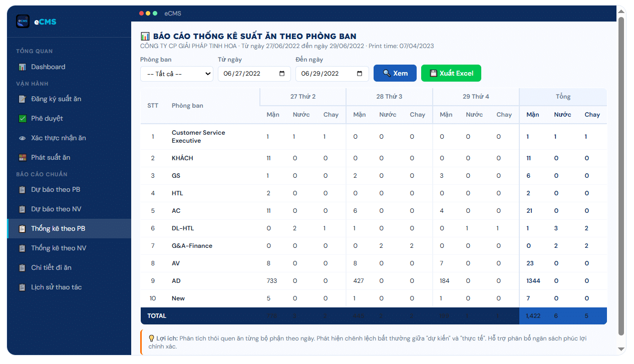Click the green window dot in title bar
This screenshot has width=634, height=364.
(x=155, y=14)
